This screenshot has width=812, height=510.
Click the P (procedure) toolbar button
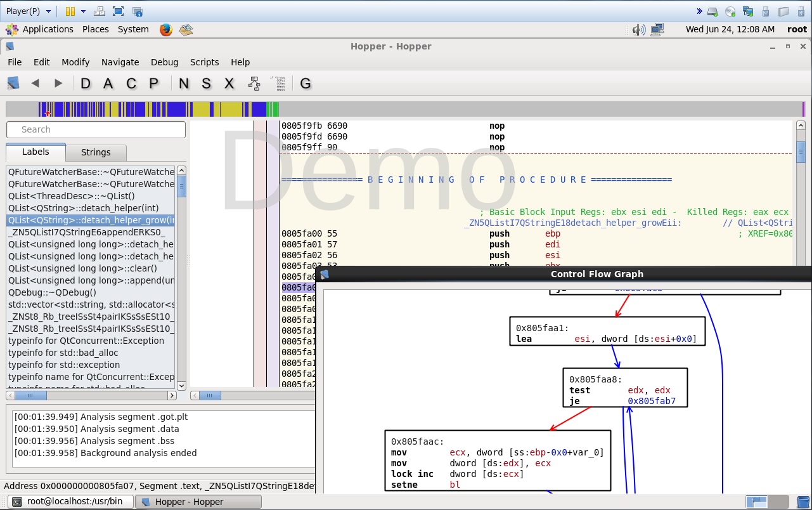(x=153, y=83)
